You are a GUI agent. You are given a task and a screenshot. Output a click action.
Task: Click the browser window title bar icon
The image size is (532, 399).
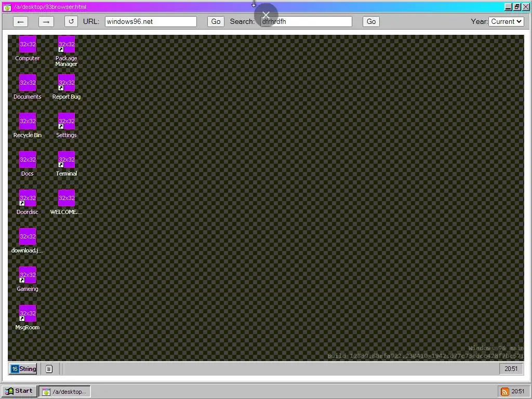tap(7, 7)
